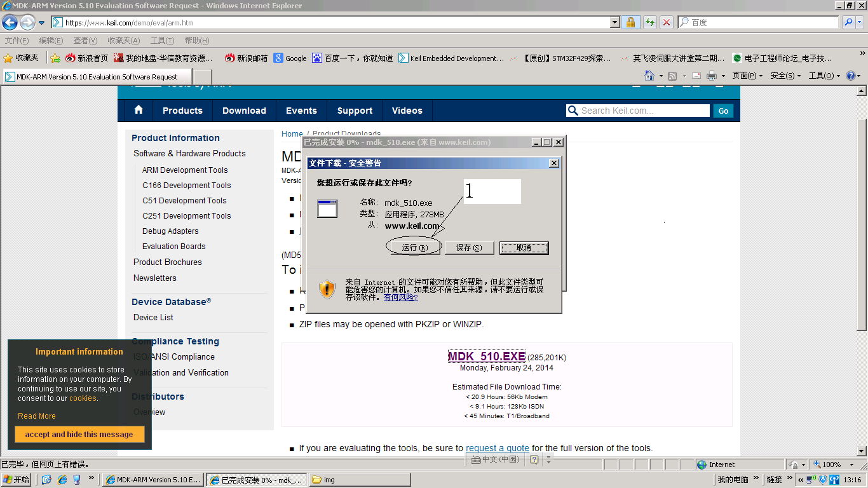Click the blue shield tray icon
The image size is (868, 488).
(x=823, y=480)
